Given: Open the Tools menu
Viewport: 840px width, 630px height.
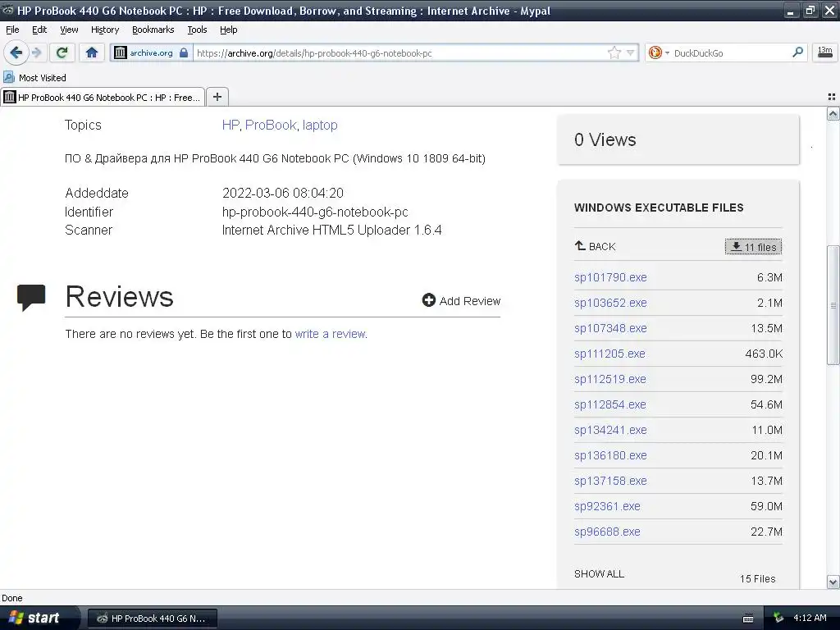Looking at the screenshot, I should pyautogui.click(x=197, y=30).
